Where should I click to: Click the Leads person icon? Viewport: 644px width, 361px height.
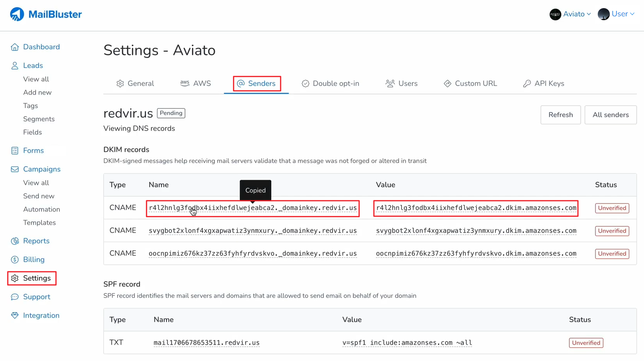(15, 66)
